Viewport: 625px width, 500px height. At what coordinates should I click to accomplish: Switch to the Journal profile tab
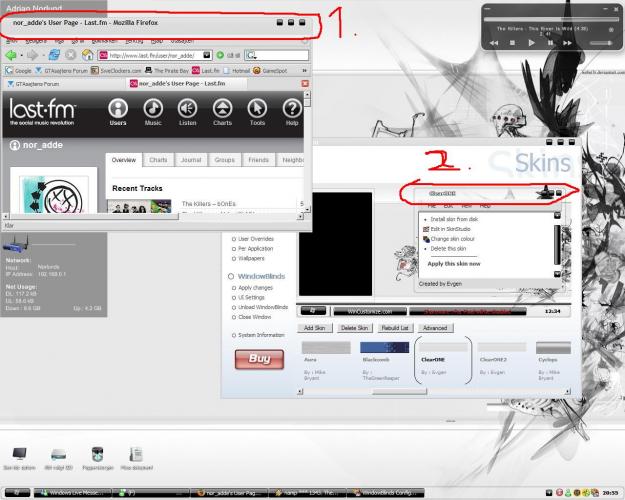190,160
